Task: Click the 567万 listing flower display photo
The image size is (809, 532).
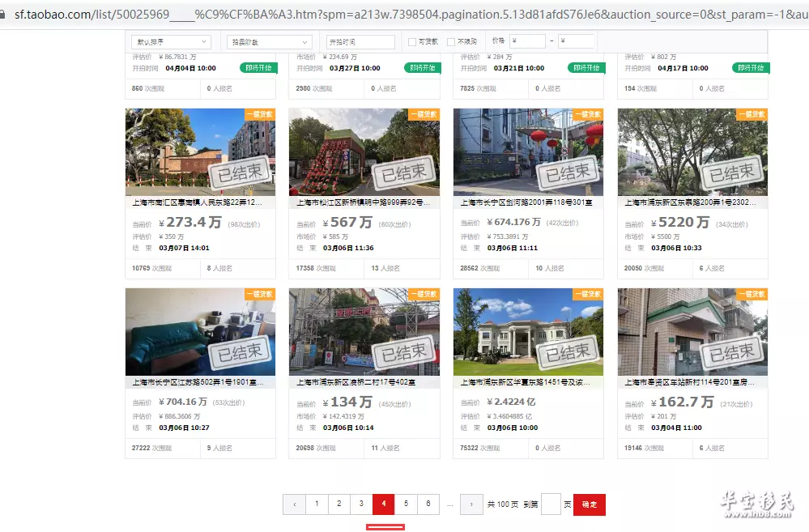Action: click(364, 151)
